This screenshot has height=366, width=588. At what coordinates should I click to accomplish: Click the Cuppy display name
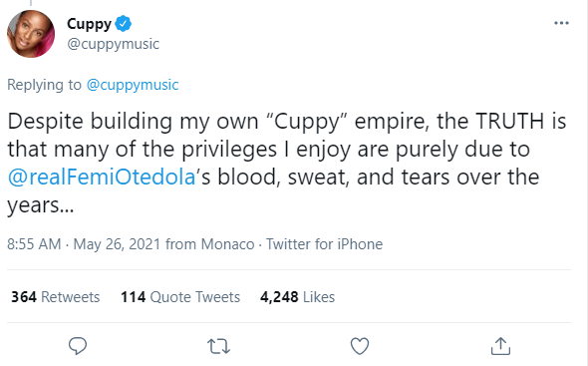90,24
